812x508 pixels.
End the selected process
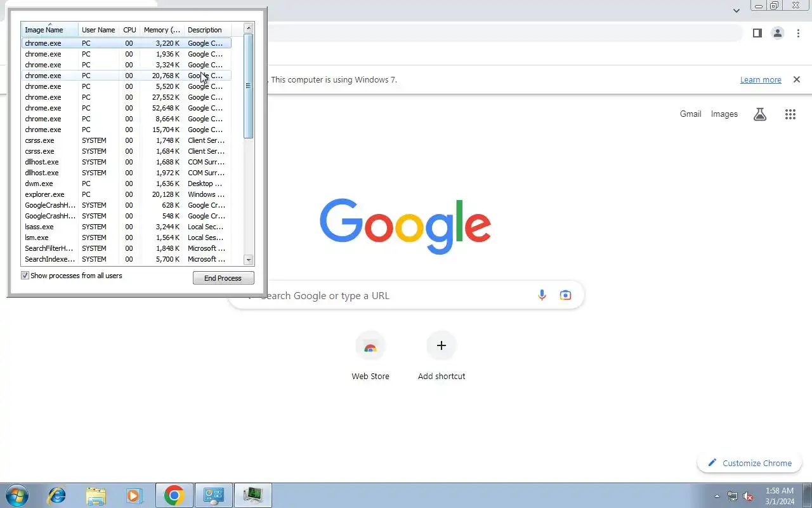coord(223,278)
